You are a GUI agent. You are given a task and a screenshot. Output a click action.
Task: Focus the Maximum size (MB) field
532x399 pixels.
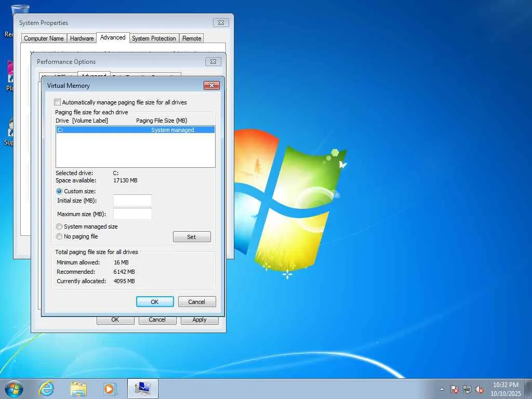pos(132,214)
